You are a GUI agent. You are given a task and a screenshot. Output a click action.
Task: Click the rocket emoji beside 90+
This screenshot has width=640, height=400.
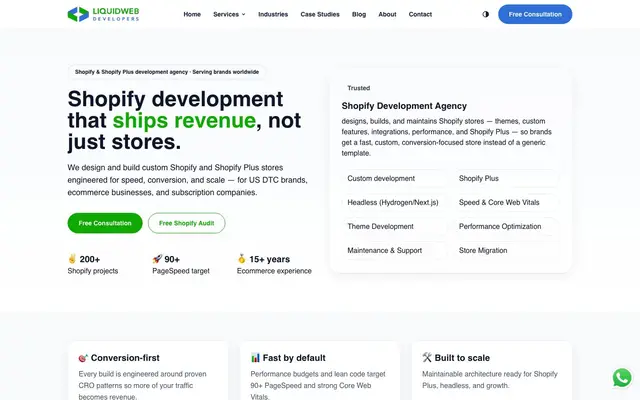click(157, 259)
